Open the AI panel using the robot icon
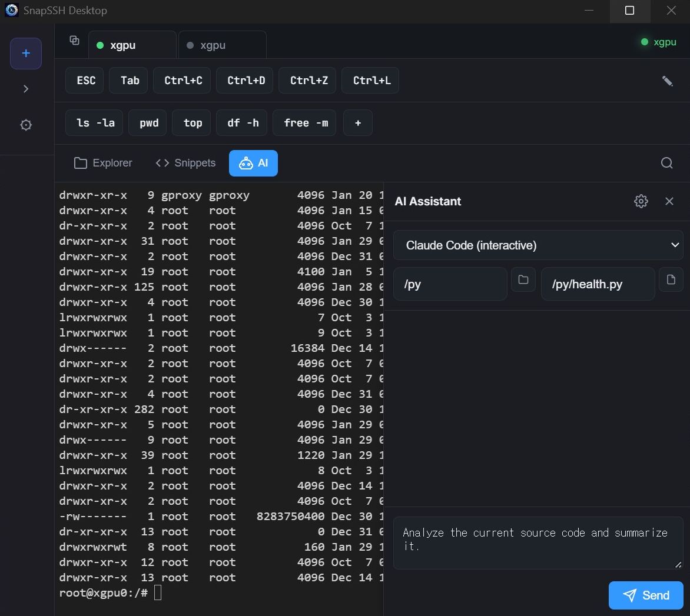Screen dimensions: 690x616 pos(253,163)
